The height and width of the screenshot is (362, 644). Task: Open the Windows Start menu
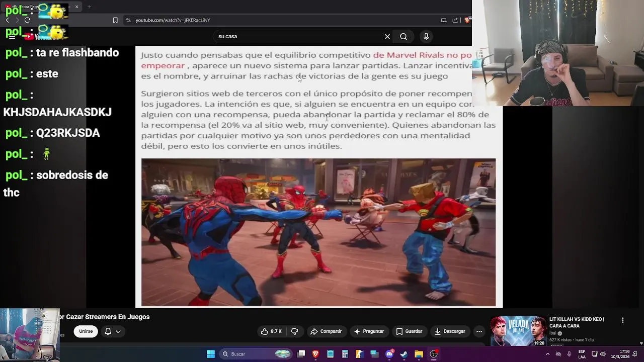click(211, 354)
